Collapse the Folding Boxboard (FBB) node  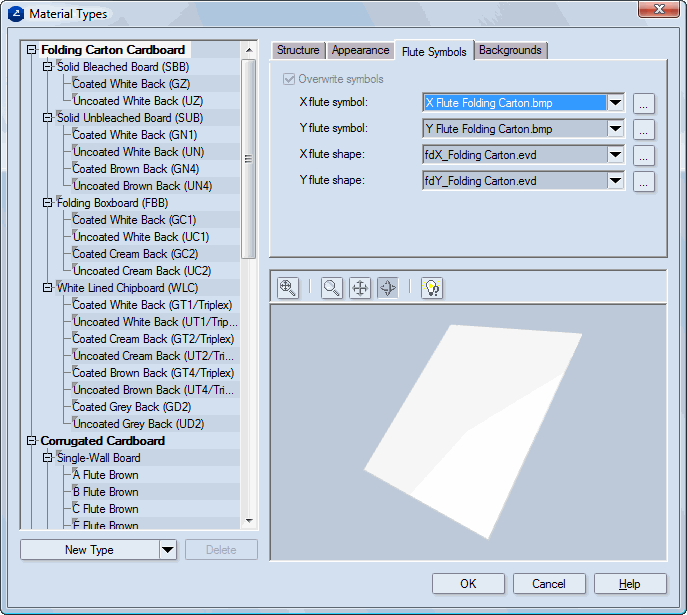(x=47, y=203)
